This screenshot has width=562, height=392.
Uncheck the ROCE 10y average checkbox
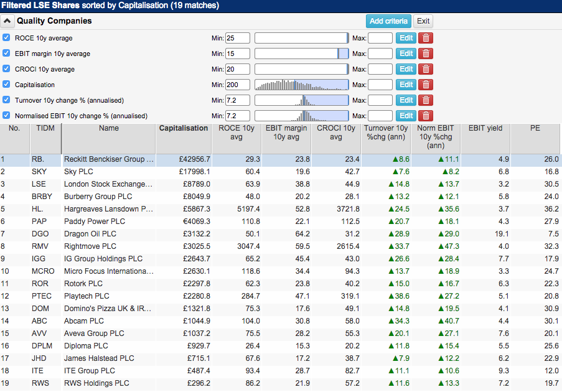tap(6, 37)
